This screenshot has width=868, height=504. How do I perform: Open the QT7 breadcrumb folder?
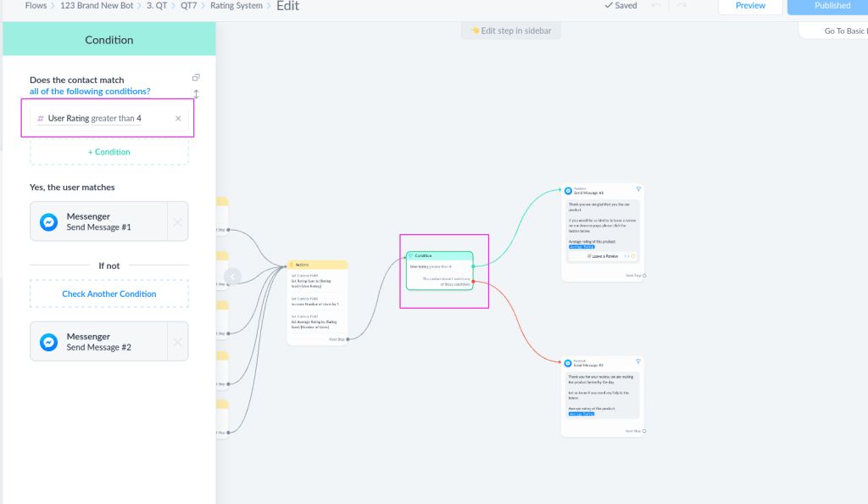[x=189, y=6]
